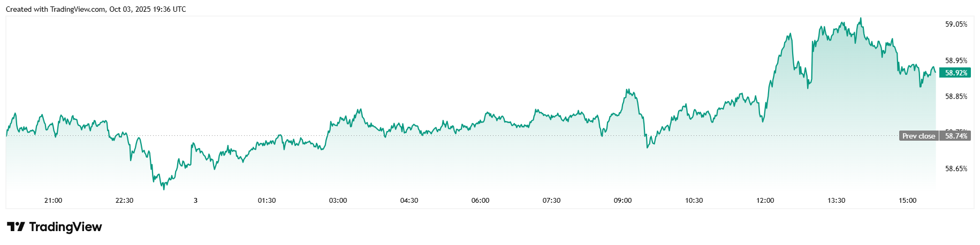Select the 12:00 time axis label
This screenshot has height=245, width=980.
pyautogui.click(x=765, y=201)
